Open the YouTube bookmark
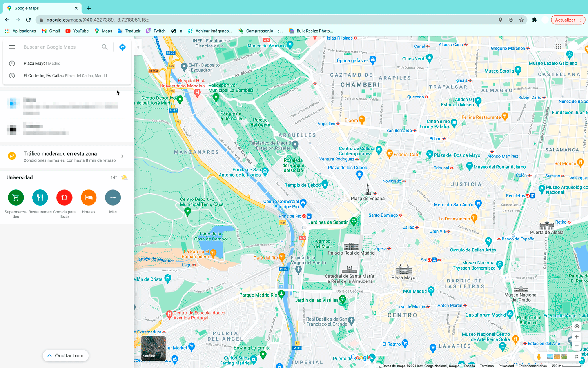Screen dimensions: 588x368 (77, 31)
